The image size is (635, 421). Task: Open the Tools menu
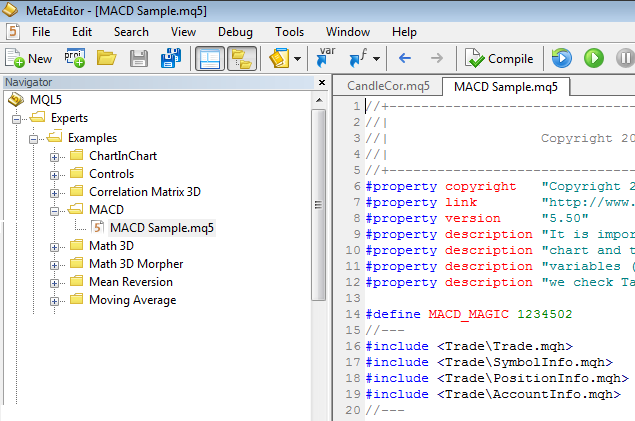(x=289, y=32)
